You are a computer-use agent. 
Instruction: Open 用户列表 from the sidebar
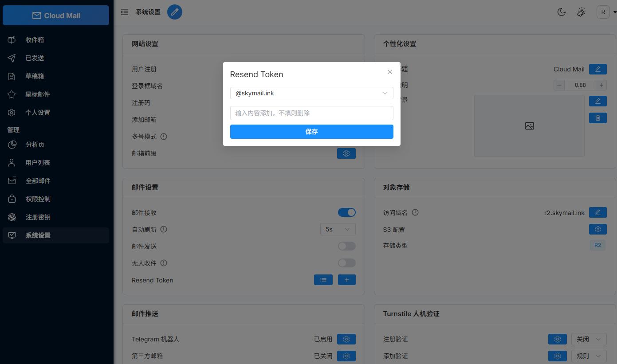coord(38,163)
